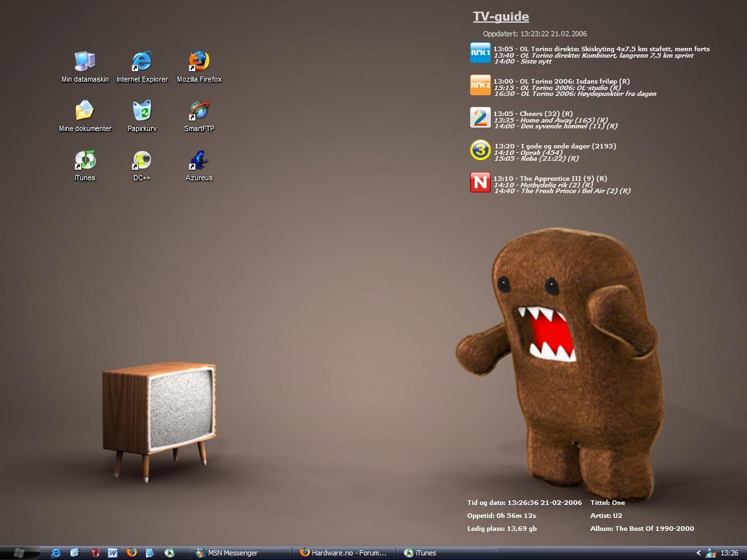Click '14:10 - Oprah (454)' listing
The height and width of the screenshot is (560, 747).
pos(528,152)
